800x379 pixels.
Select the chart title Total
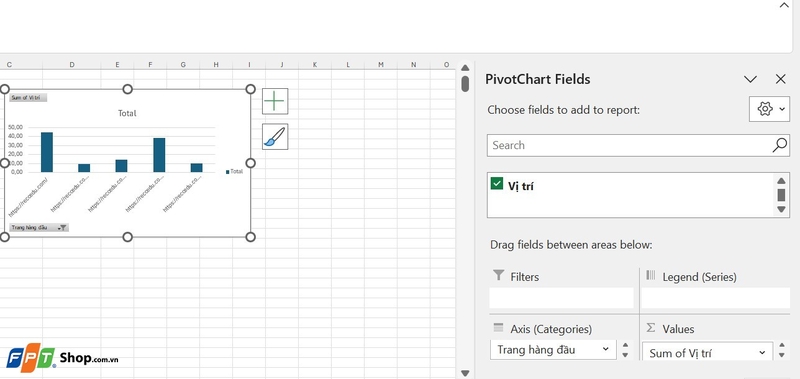[x=127, y=113]
